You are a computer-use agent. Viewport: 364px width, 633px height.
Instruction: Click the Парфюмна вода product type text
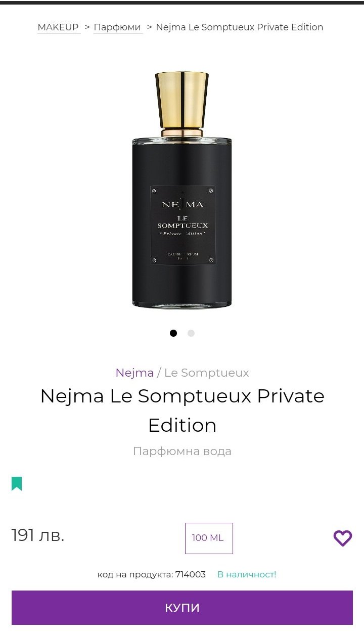(x=182, y=451)
